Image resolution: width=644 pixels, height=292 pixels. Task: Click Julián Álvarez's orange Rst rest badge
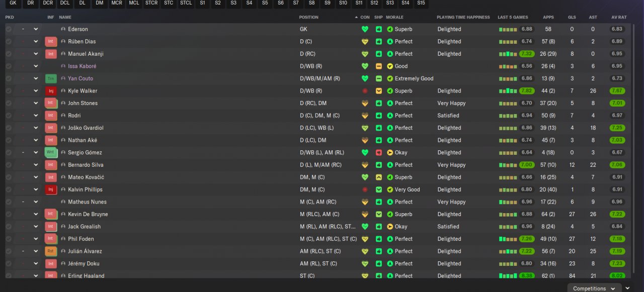pos(50,251)
